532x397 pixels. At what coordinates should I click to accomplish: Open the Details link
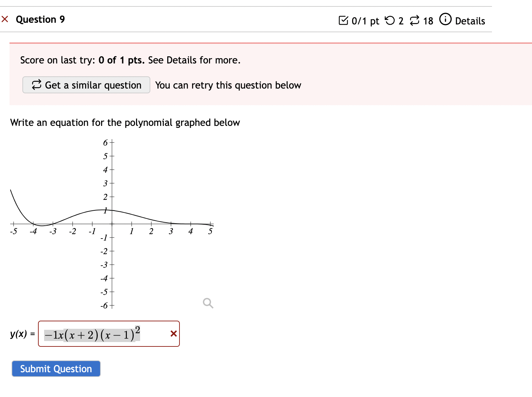470,21
